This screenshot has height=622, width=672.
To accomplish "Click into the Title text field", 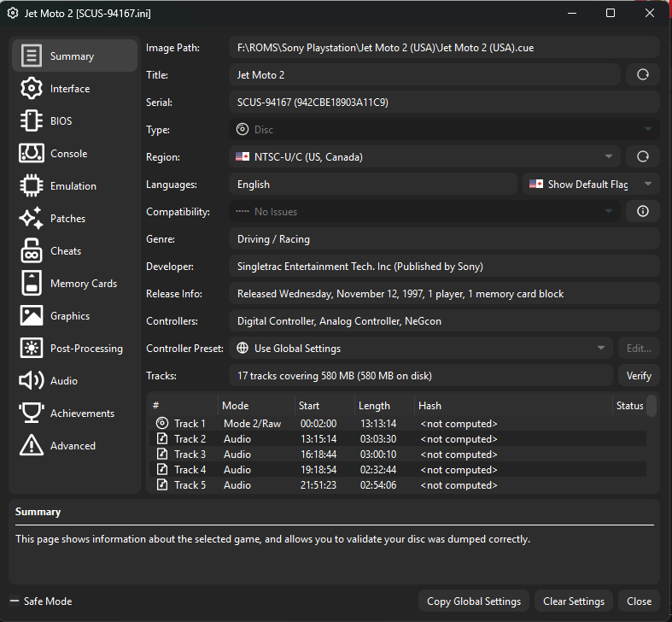I will click(x=424, y=75).
